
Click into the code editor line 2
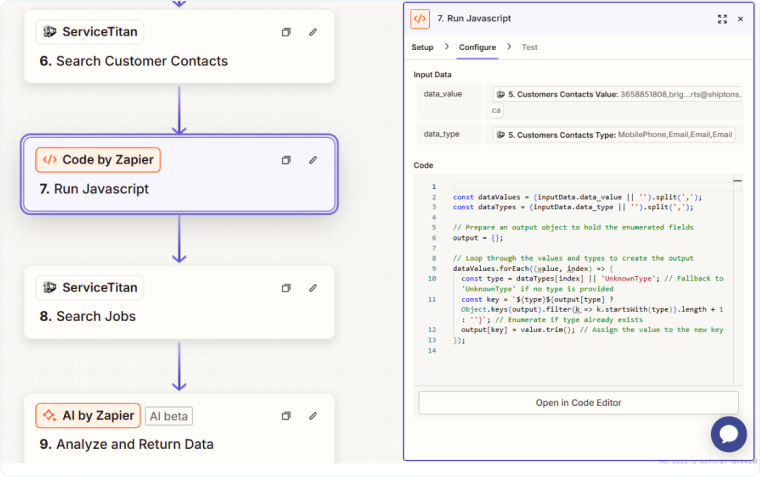[577, 197]
